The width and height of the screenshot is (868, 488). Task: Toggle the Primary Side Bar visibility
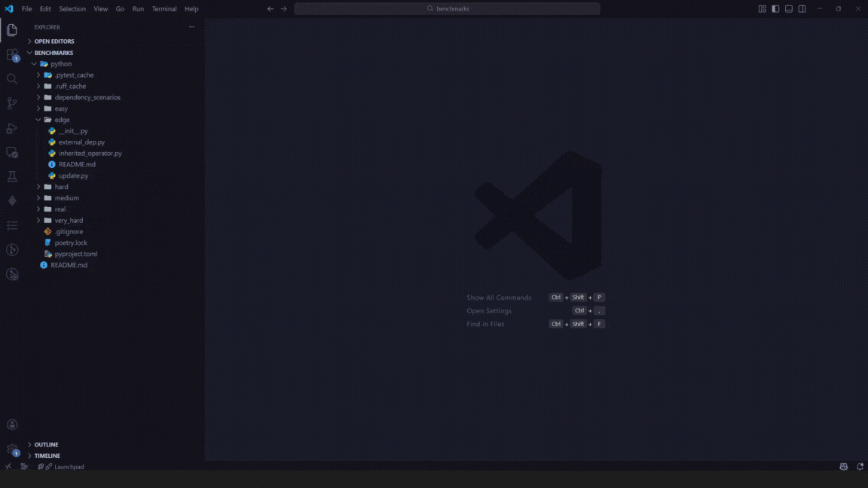pos(775,8)
